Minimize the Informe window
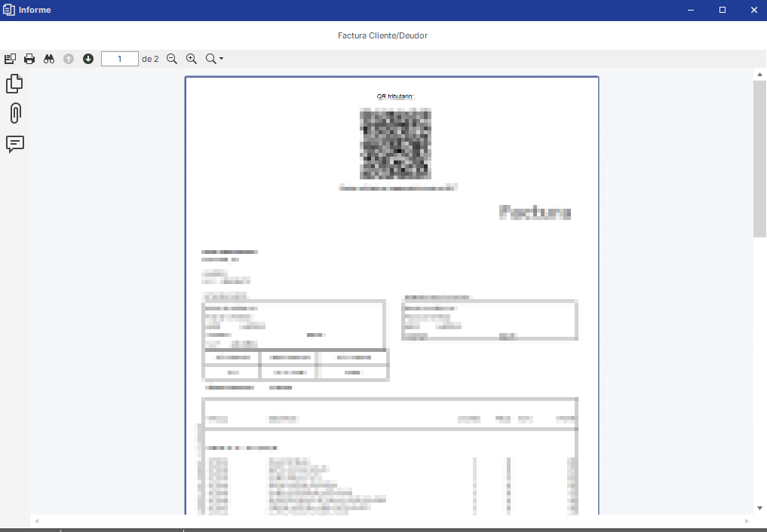This screenshot has width=767, height=532. pyautogui.click(x=691, y=10)
